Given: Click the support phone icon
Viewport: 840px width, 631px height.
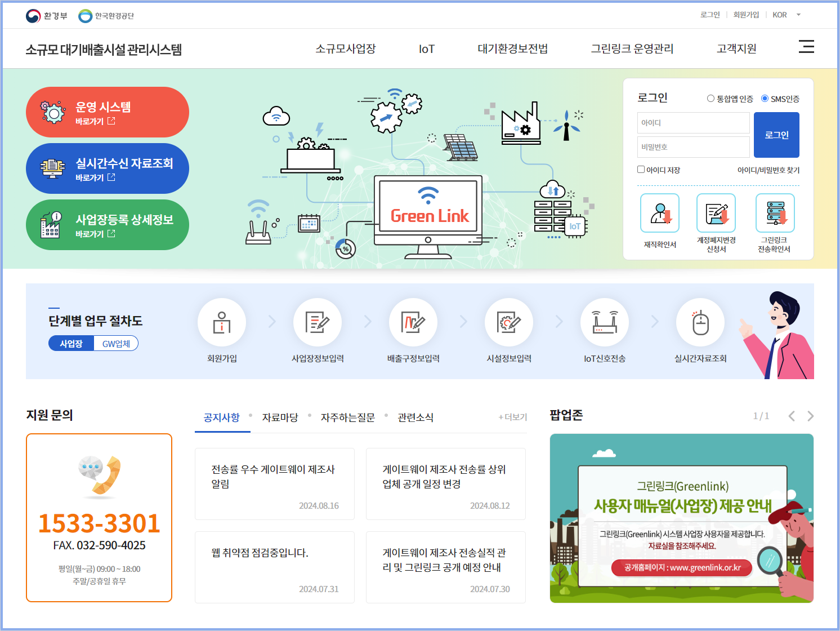Looking at the screenshot, I should tap(100, 477).
